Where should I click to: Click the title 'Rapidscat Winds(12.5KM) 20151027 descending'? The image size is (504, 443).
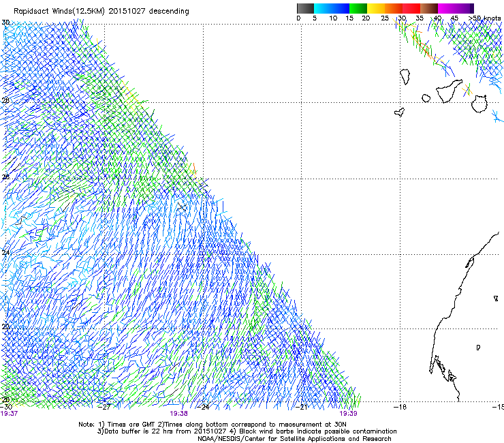coord(101,12)
